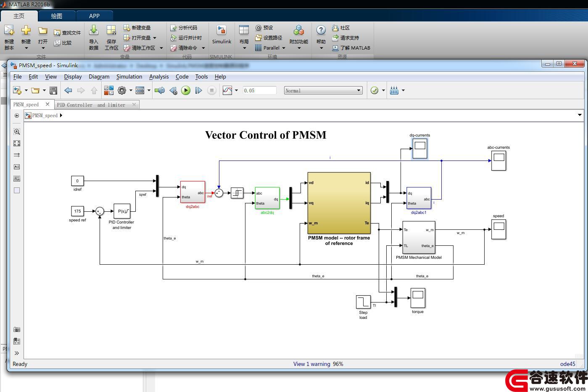Click Hide/Show Explorer Bar icon
Screen dimensions: 588x392
(x=17, y=116)
